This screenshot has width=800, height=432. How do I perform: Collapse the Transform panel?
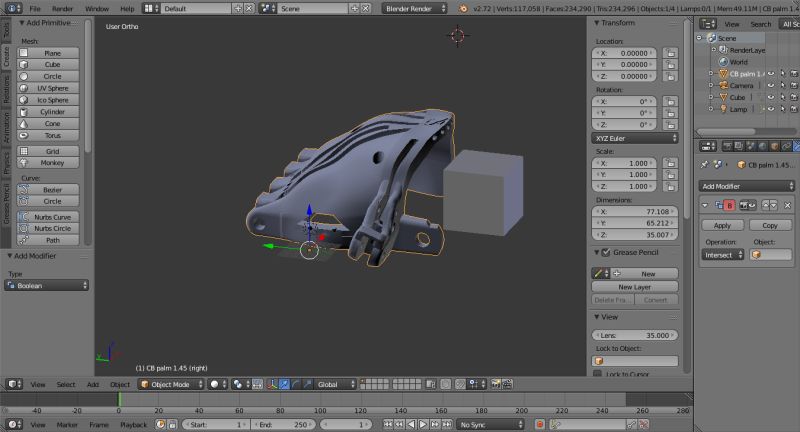(596, 23)
